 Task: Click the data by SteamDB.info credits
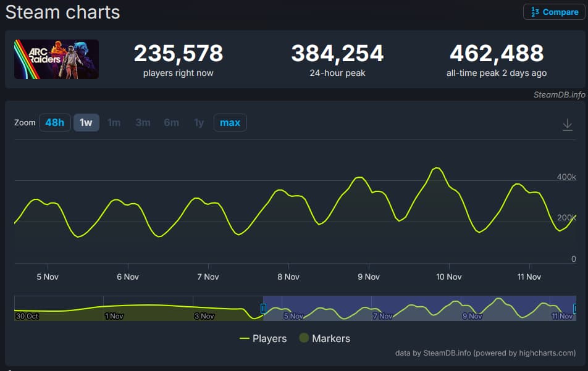pos(485,353)
